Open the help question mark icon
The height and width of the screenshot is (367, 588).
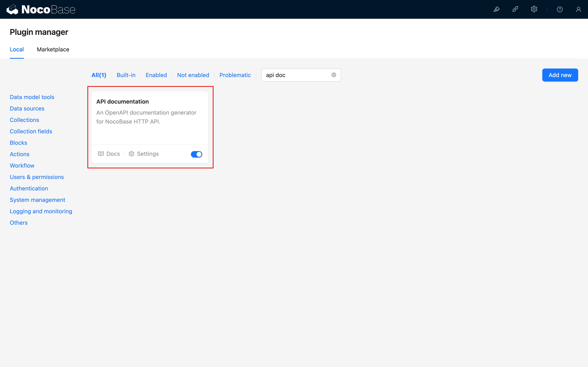pyautogui.click(x=560, y=9)
